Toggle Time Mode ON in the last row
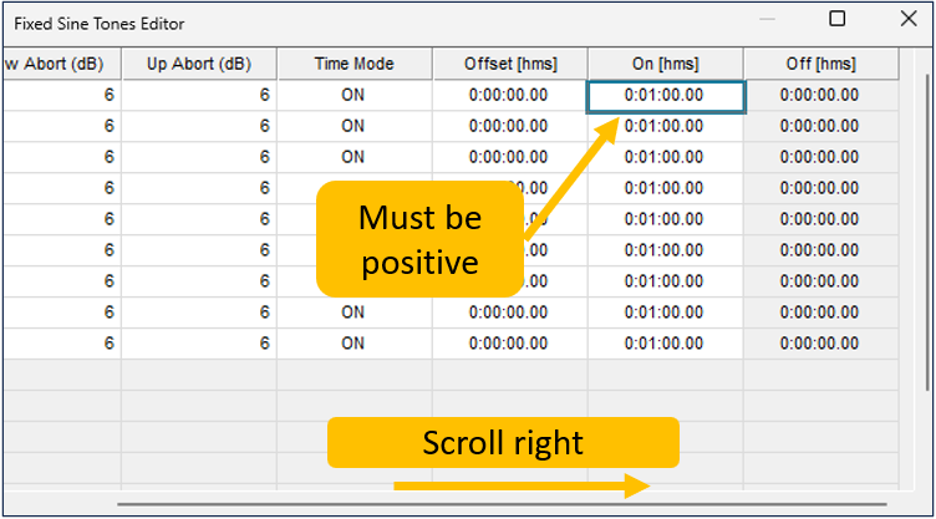Image resolution: width=936 pixels, height=519 pixels. (354, 344)
